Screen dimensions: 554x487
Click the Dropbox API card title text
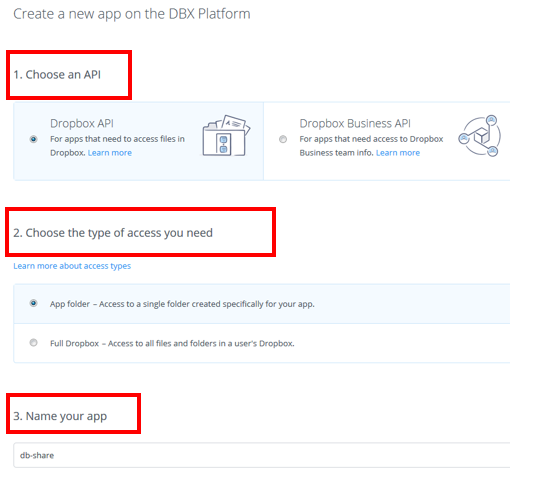[82, 123]
